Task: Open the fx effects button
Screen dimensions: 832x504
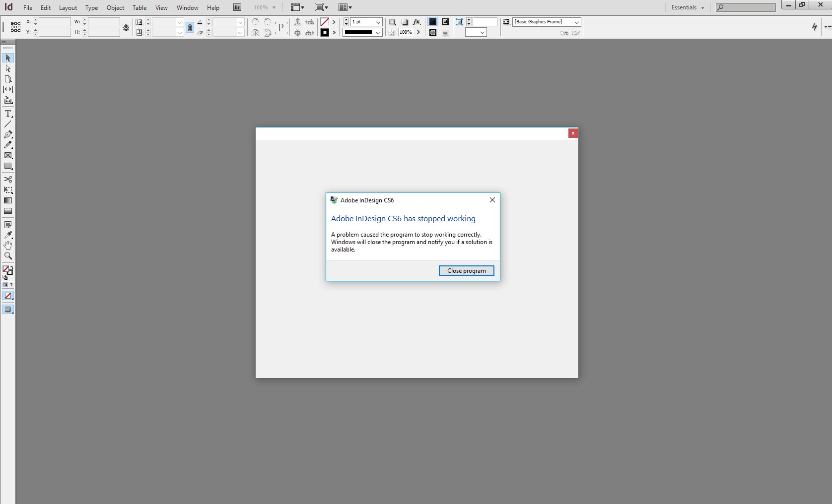Action: click(x=417, y=22)
